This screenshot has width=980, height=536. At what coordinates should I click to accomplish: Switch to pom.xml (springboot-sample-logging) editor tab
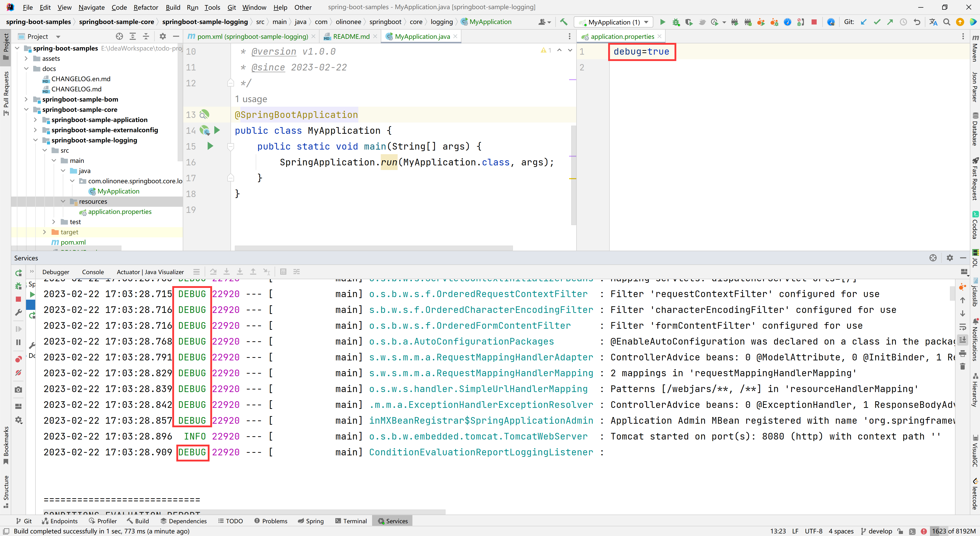pyautogui.click(x=251, y=36)
